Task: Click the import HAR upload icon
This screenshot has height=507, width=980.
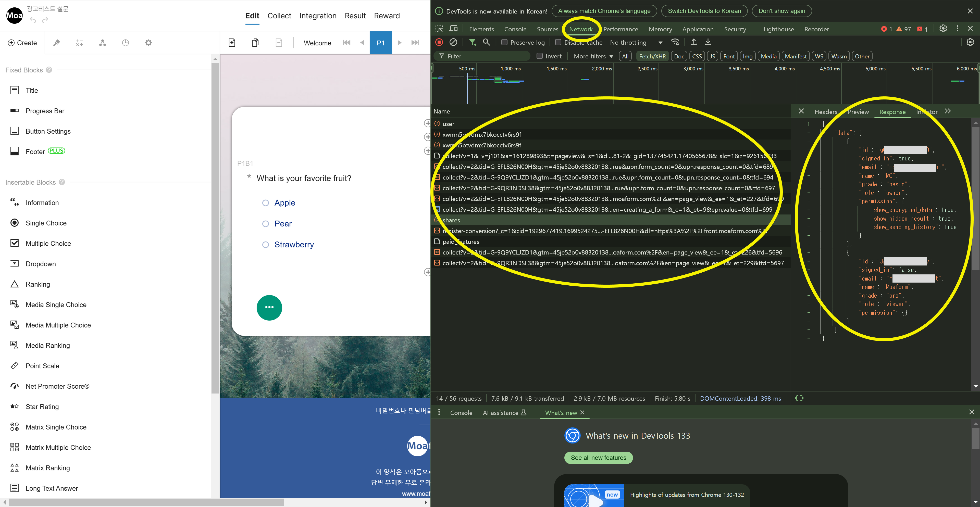Action: click(693, 42)
